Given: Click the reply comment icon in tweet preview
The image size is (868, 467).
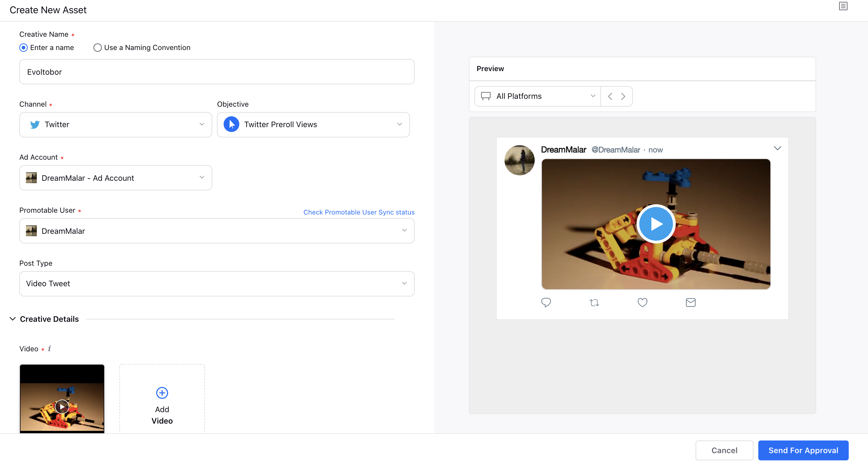Looking at the screenshot, I should [x=546, y=302].
